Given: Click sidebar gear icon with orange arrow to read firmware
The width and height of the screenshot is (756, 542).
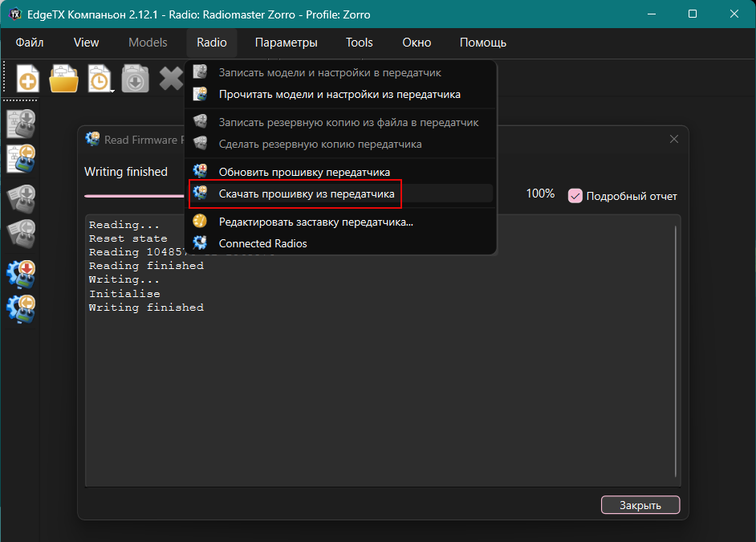Looking at the screenshot, I should click(21, 308).
